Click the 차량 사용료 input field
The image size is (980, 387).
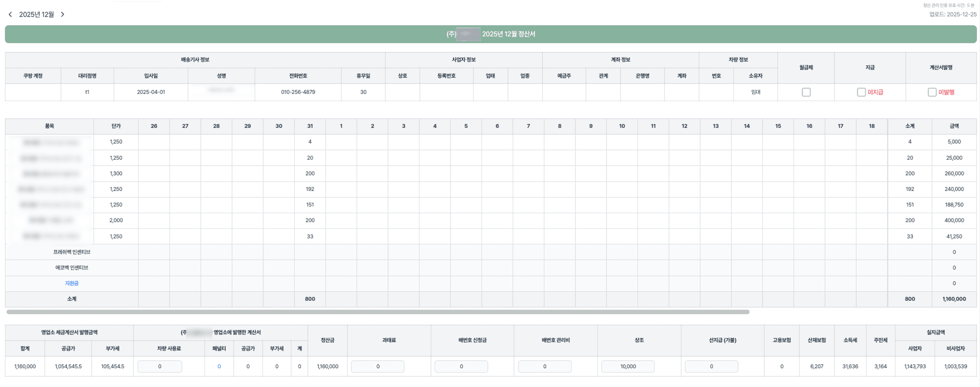(160, 366)
